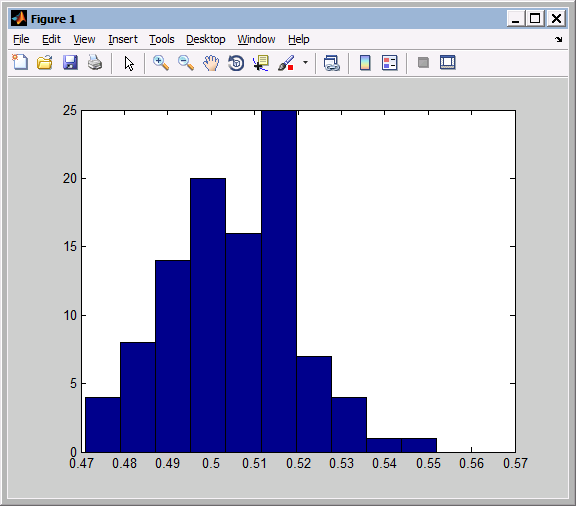This screenshot has width=576, height=506.
Task: Click the Link Plot icon
Action: point(332,63)
